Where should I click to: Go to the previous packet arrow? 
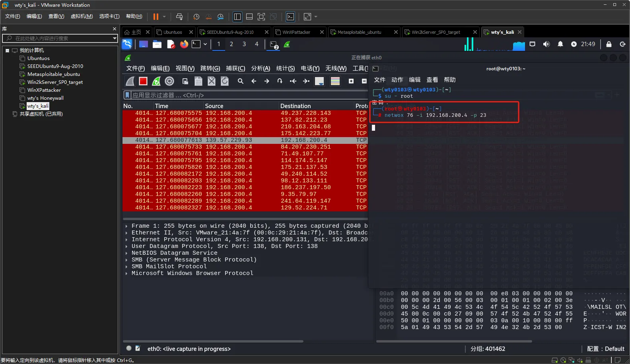coord(254,81)
